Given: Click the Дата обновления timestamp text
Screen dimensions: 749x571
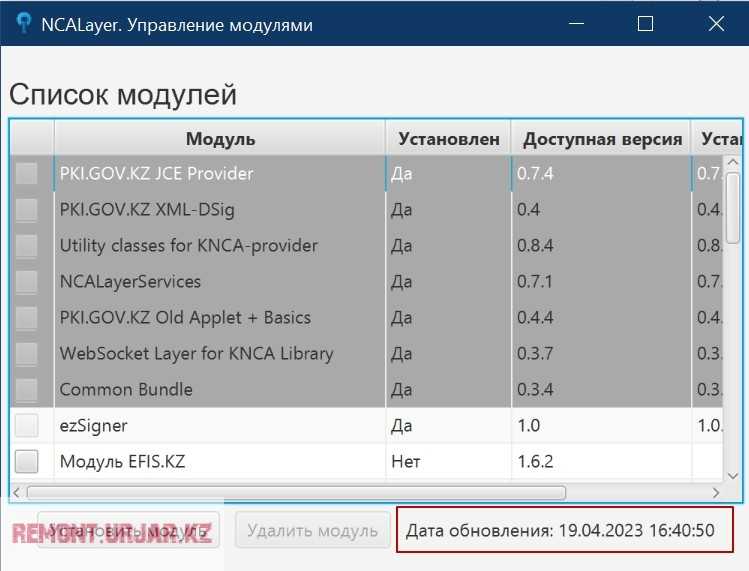Looking at the screenshot, I should pos(560,530).
